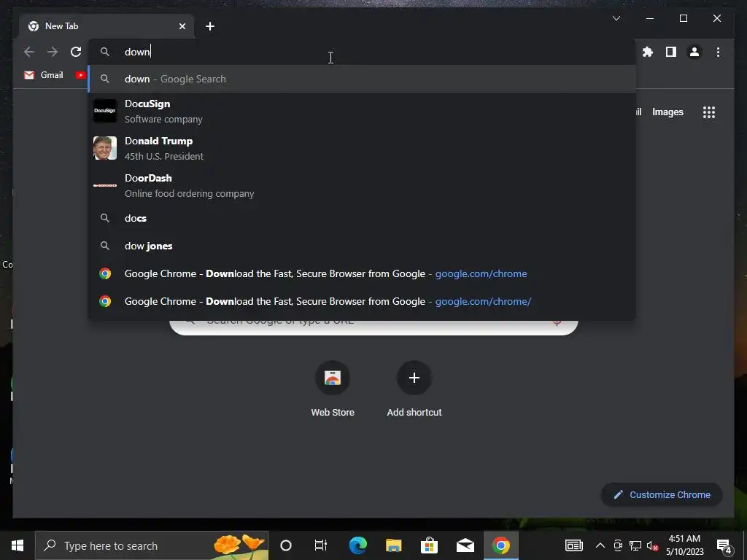Open the Google apps grid icon
The height and width of the screenshot is (560, 747).
click(709, 112)
